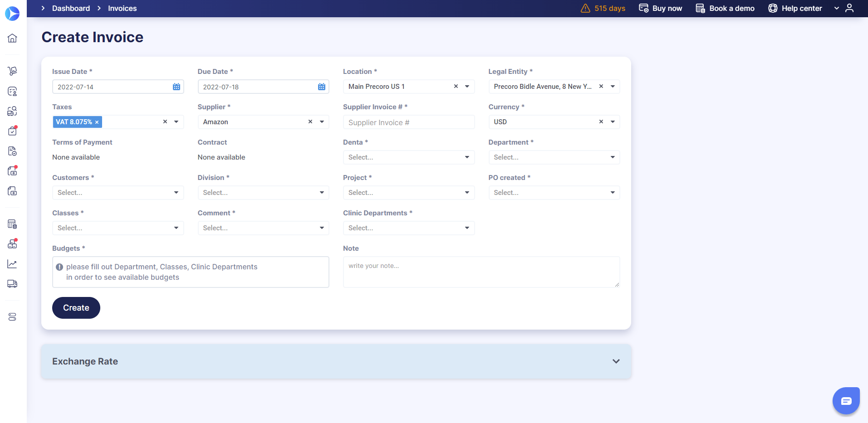The width and height of the screenshot is (868, 423).
Task: Click the Budgets info message box
Action: tap(191, 272)
